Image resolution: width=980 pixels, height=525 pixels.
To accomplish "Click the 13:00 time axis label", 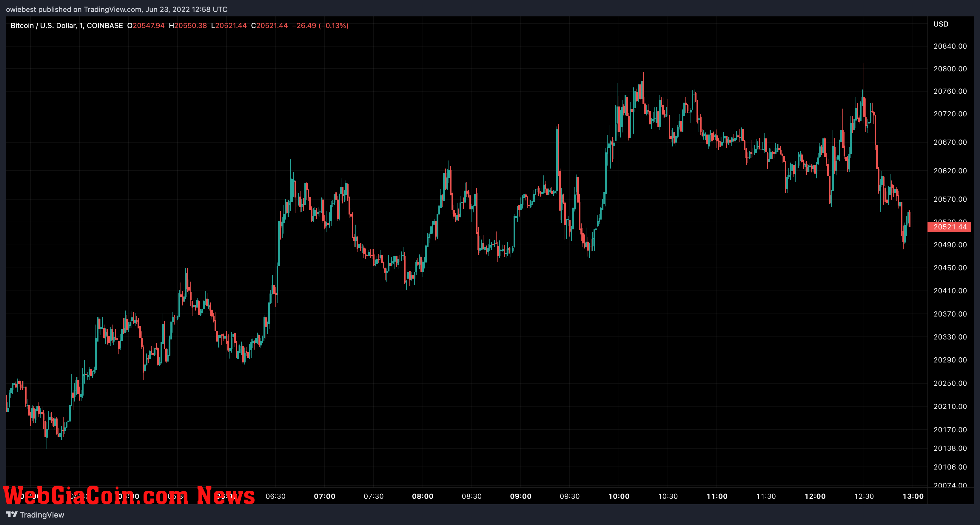I will tap(913, 496).
